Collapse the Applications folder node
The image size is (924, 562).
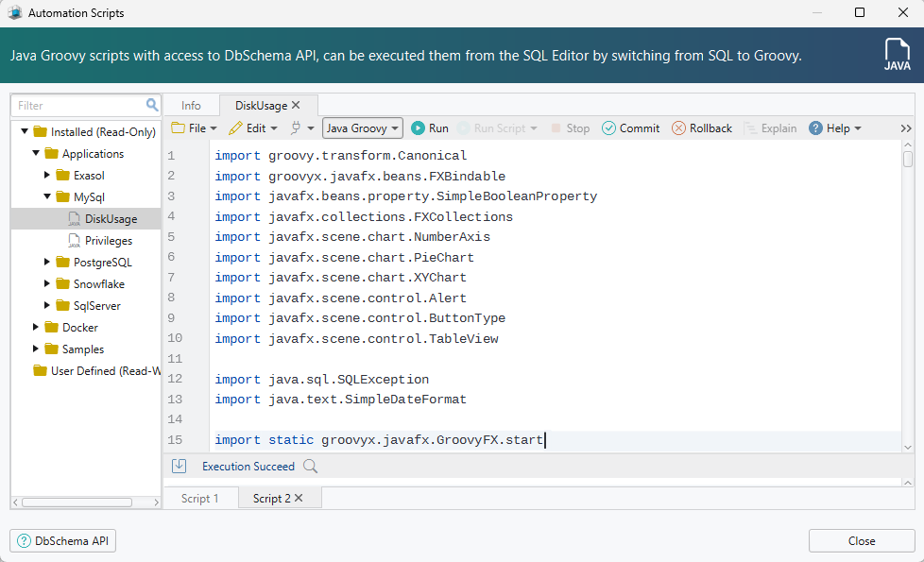click(36, 153)
